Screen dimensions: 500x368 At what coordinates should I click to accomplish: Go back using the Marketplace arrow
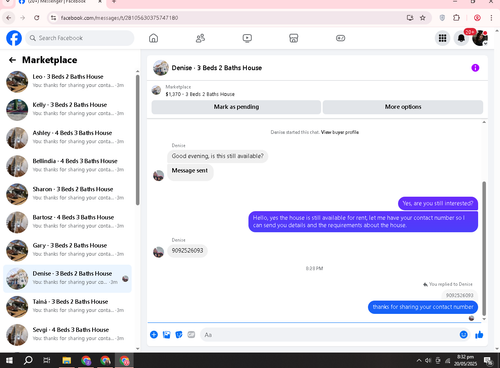tap(12, 60)
